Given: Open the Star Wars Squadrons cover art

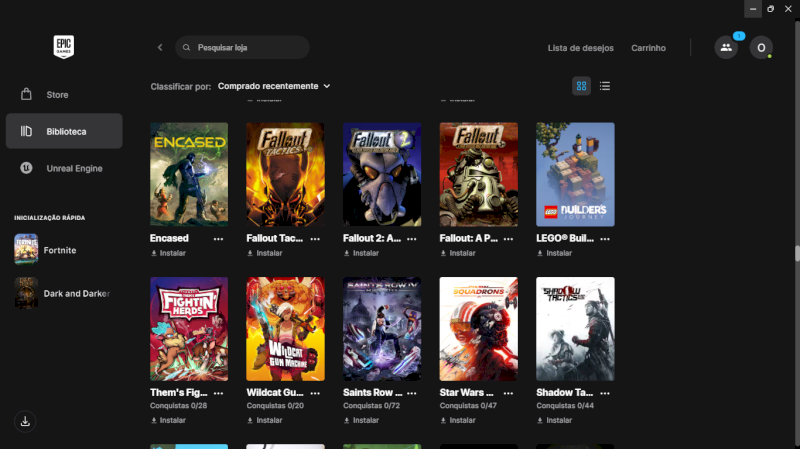Looking at the screenshot, I should [x=479, y=329].
